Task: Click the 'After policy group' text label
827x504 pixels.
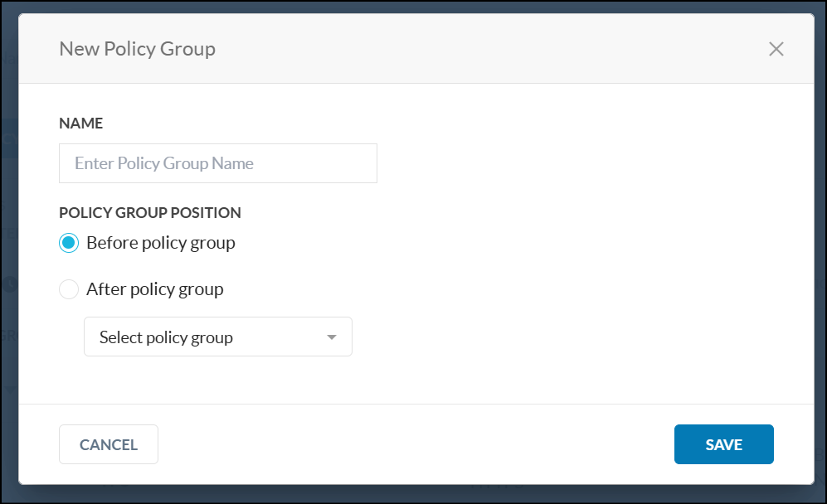Action: point(153,289)
